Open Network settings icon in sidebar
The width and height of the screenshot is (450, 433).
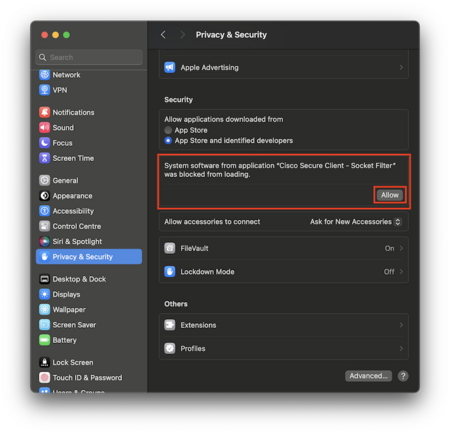(44, 75)
